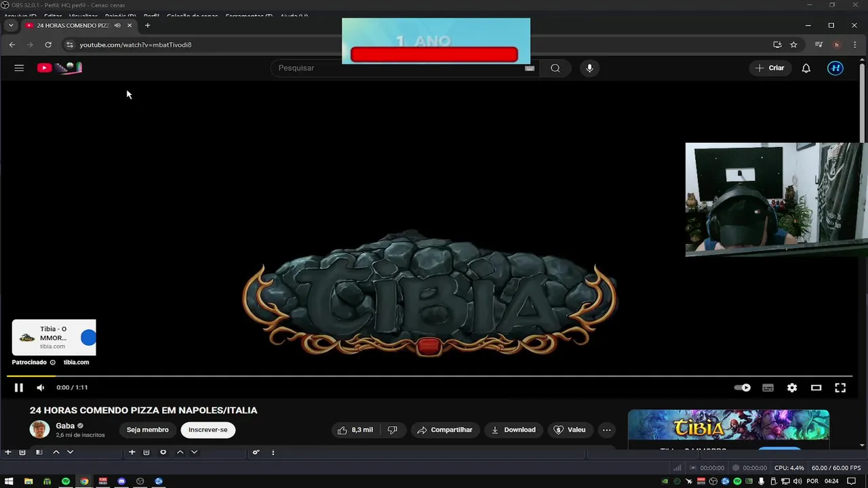Reload the browser page
Viewport: 868px width, 488px height.
(x=48, y=45)
